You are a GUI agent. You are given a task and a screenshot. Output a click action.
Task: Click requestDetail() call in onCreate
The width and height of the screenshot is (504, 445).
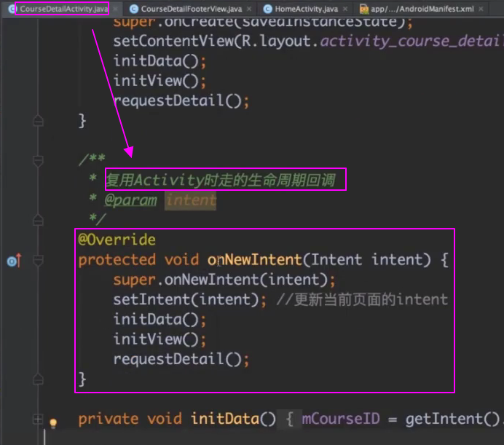(181, 101)
